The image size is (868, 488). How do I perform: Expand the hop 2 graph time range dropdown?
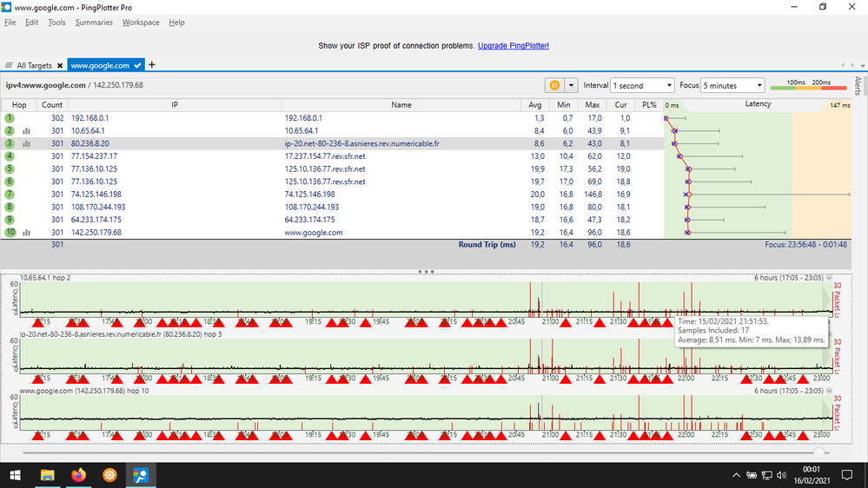click(829, 278)
